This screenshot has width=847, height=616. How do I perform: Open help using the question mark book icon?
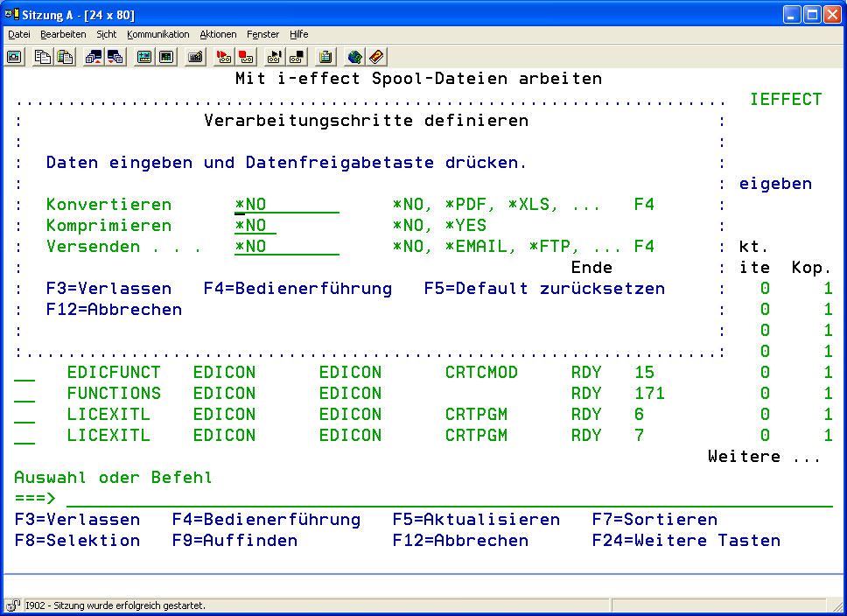[x=376, y=57]
